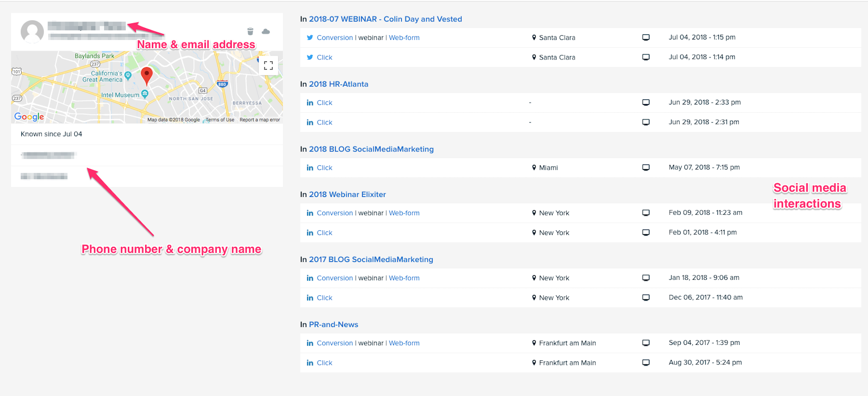Open the 2017 BLOG SocialMediaMarketing campaign
The width and height of the screenshot is (868, 396).
(371, 259)
